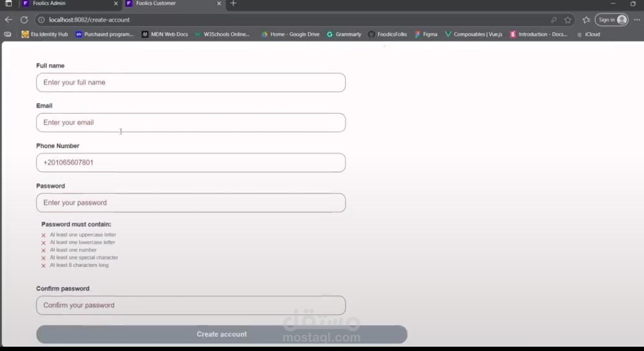Open a new tab with the plus icon
The width and height of the screenshot is (644, 351).
pos(233,3)
